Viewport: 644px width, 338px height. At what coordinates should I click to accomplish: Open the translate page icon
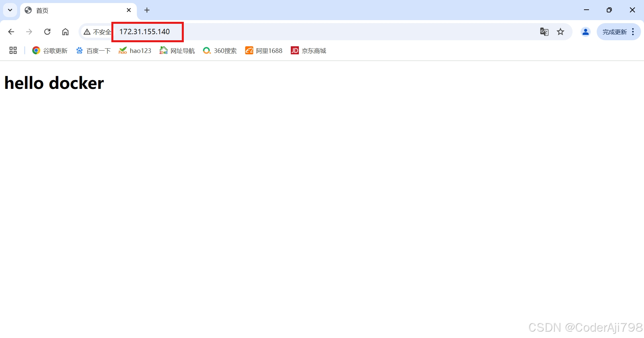(544, 32)
